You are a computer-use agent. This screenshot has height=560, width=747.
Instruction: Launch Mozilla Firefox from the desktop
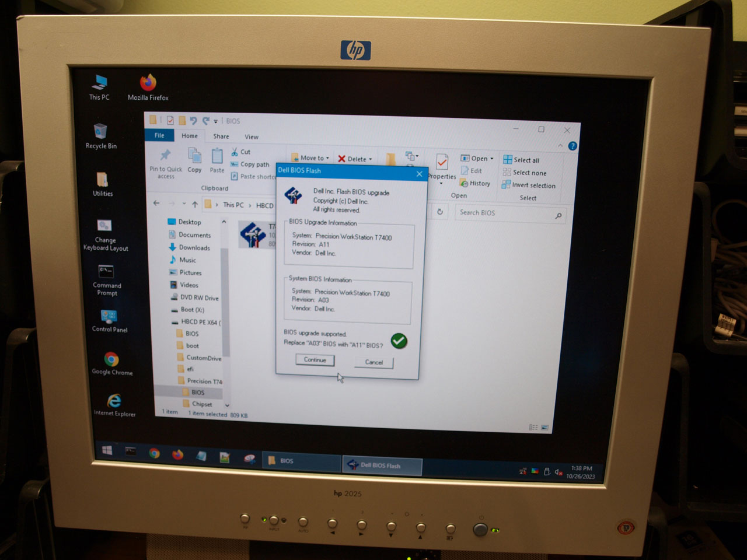[x=148, y=87]
